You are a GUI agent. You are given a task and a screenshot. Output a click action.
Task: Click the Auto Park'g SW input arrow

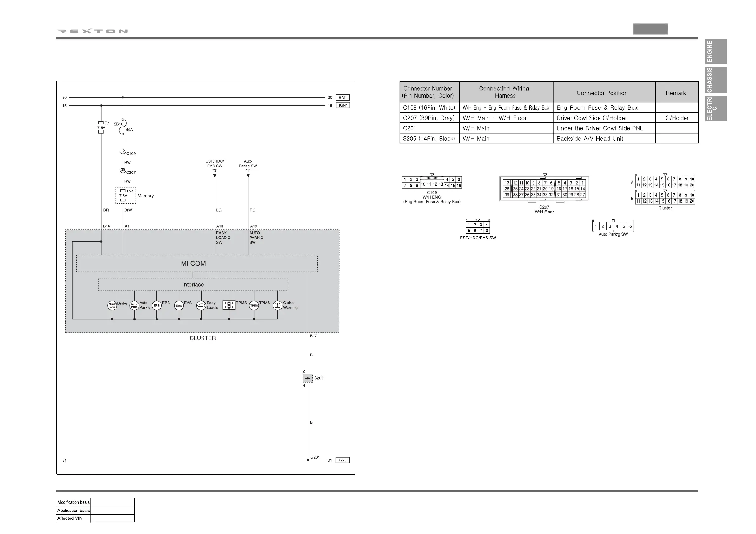(248, 175)
